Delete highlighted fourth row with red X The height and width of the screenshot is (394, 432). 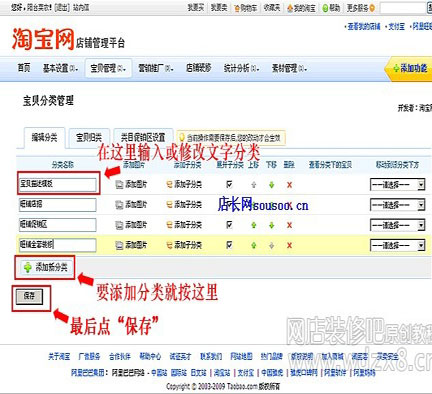point(289,246)
